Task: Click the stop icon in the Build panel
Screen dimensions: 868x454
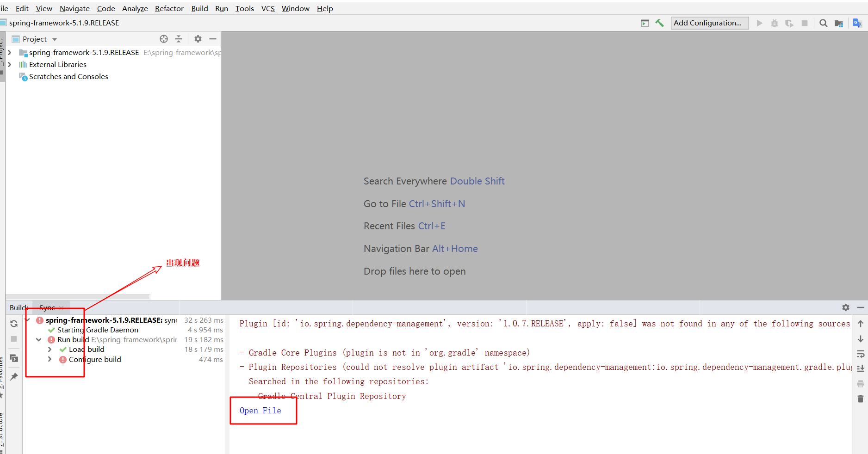Action: click(x=14, y=339)
